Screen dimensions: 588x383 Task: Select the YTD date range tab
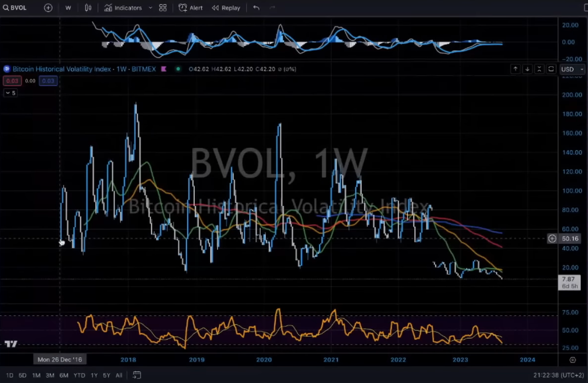click(79, 375)
